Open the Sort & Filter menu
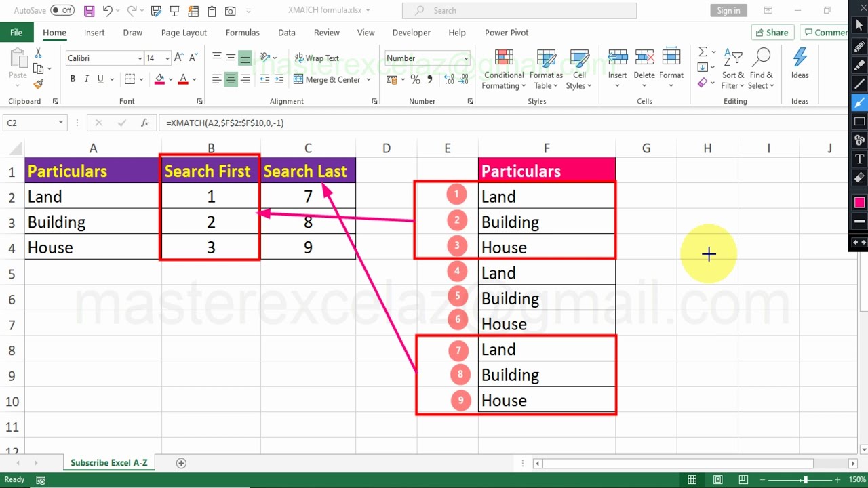Image resolution: width=868 pixels, height=488 pixels. pos(732,69)
